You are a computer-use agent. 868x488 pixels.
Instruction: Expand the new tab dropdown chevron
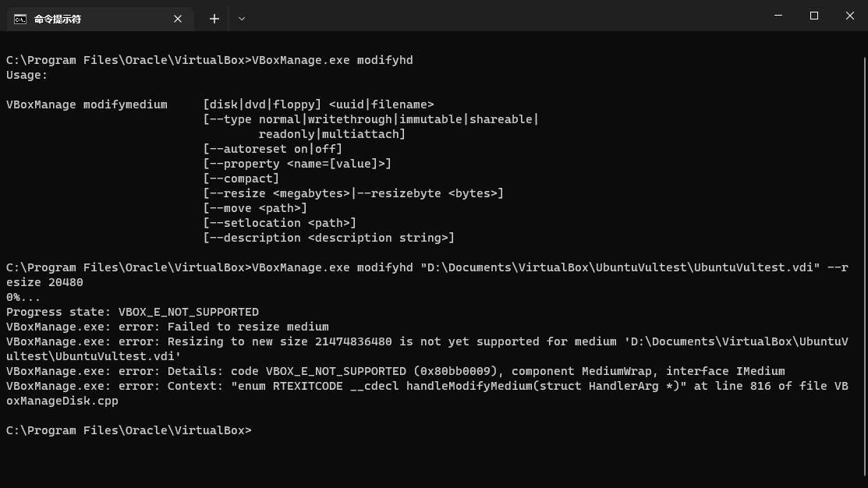242,19
